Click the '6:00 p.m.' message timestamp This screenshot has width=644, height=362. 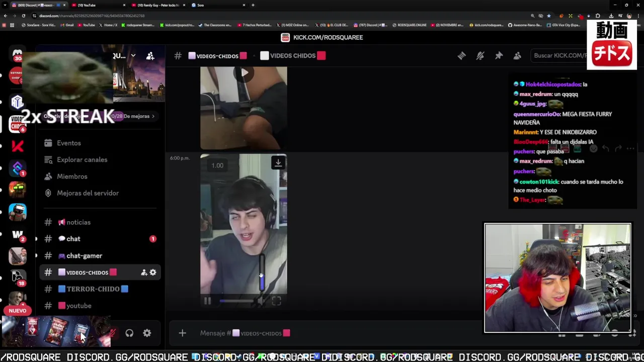click(180, 158)
